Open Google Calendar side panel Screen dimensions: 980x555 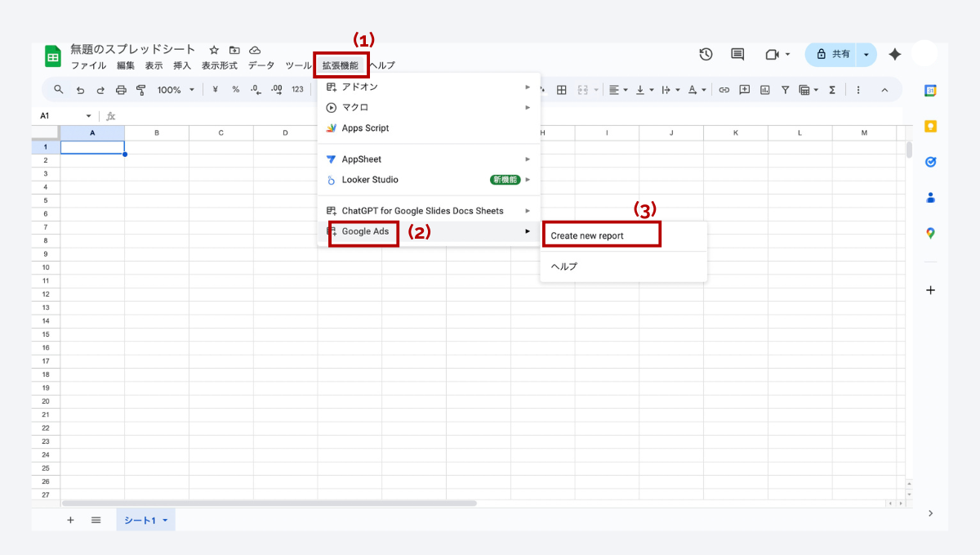click(x=930, y=91)
